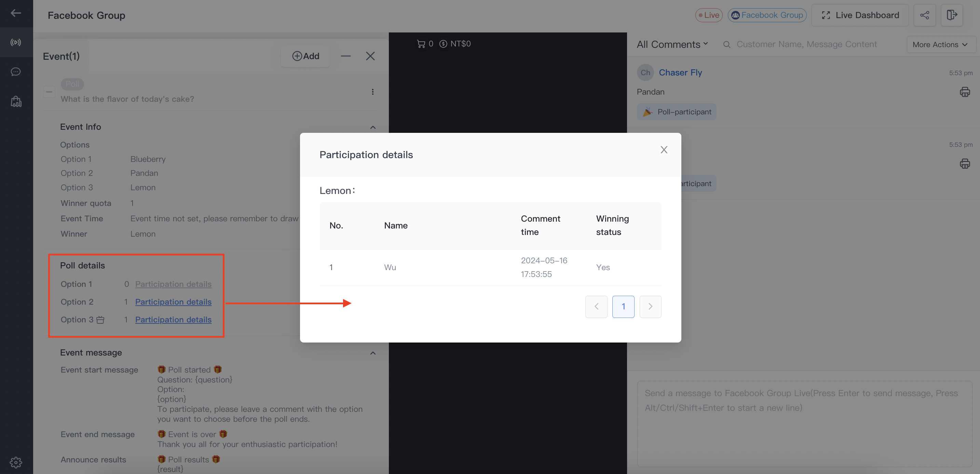This screenshot has width=980, height=474.
Task: Collapse the Event message section
Action: click(x=373, y=353)
